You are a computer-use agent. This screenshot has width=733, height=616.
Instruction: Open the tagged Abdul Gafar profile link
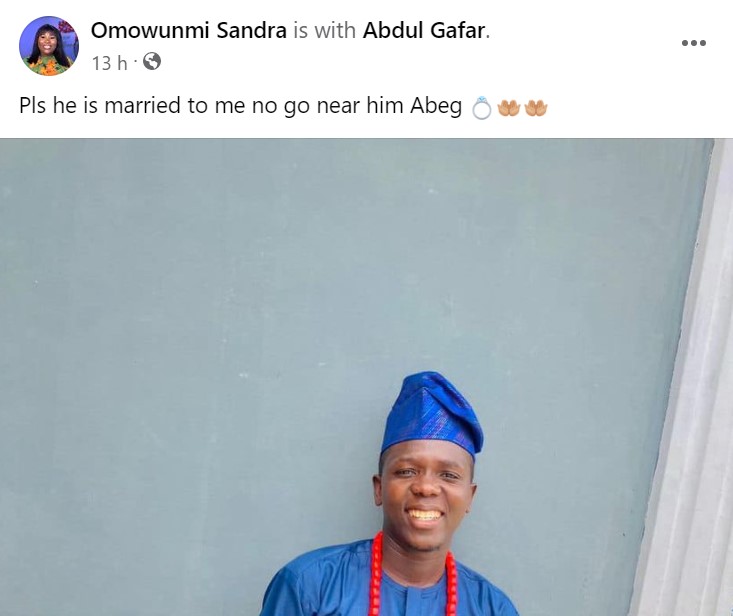(x=424, y=31)
